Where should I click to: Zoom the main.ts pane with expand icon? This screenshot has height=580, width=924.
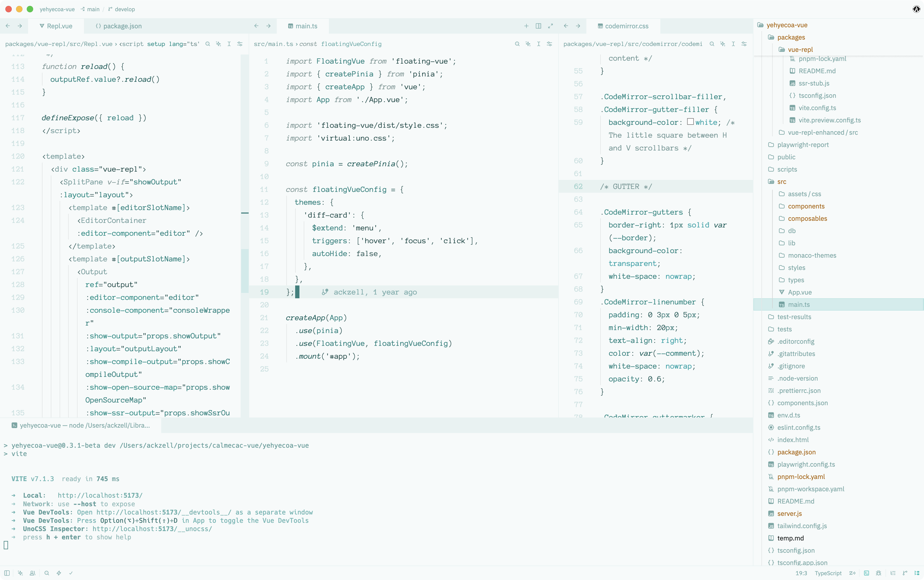(551, 26)
